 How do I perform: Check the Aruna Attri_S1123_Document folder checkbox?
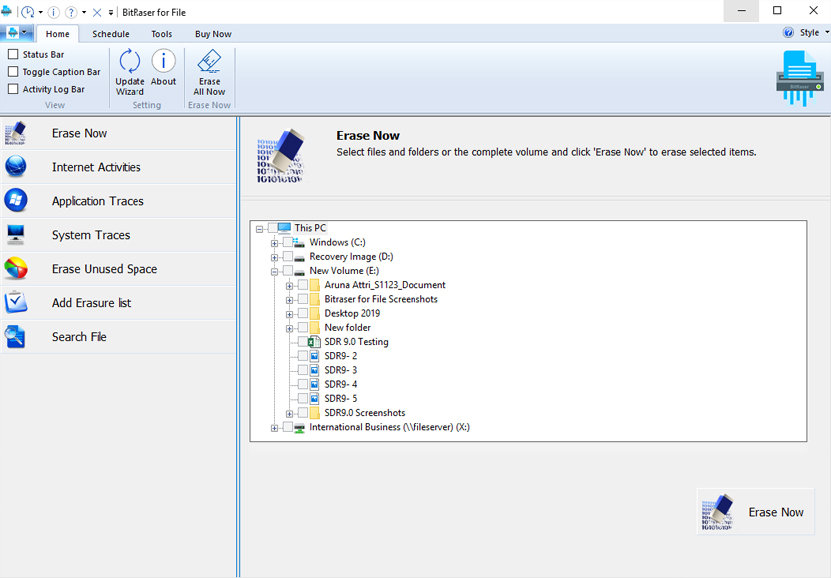[x=303, y=285]
